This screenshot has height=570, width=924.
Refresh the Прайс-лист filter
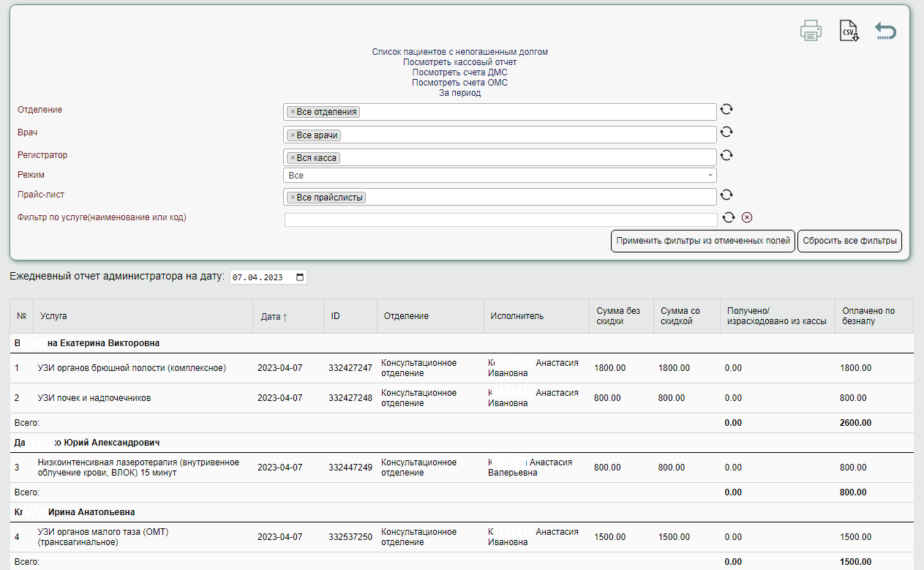pos(726,195)
